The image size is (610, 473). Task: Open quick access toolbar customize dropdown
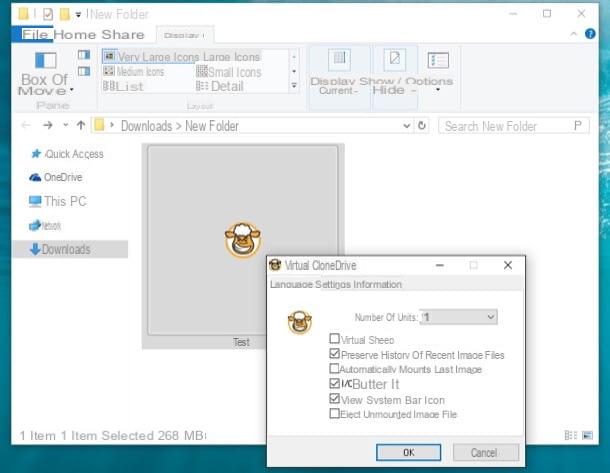coord(78,15)
